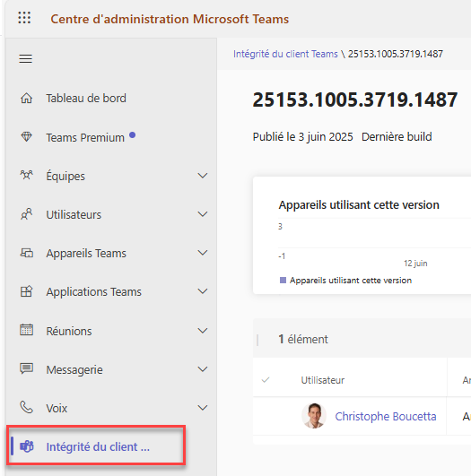Select Appareils Teams in the navigation
This screenshot has height=476, width=471.
86,253
